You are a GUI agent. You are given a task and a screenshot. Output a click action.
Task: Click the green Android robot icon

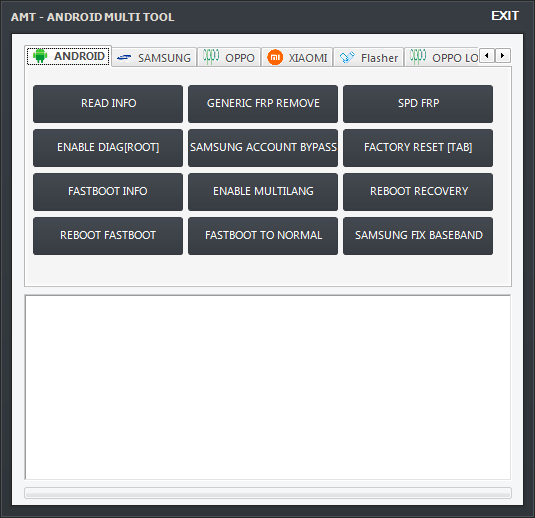[x=40, y=56]
